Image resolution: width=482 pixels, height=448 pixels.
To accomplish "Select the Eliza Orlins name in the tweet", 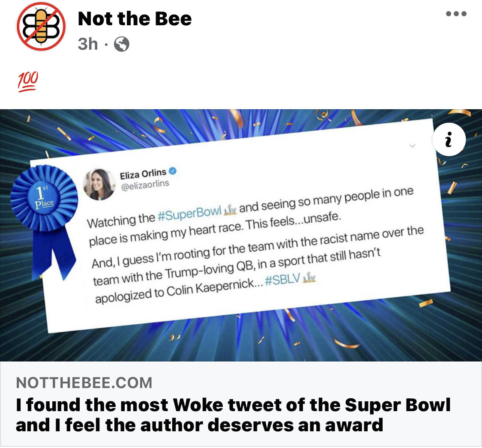I will [143, 174].
